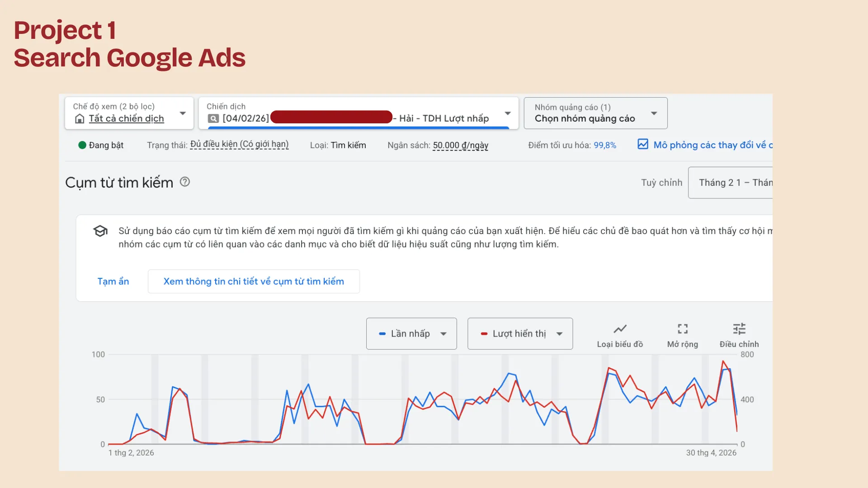The height and width of the screenshot is (488, 868).
Task: Open help icon next to Cụm từ tìm kiếm
Action: (x=185, y=182)
